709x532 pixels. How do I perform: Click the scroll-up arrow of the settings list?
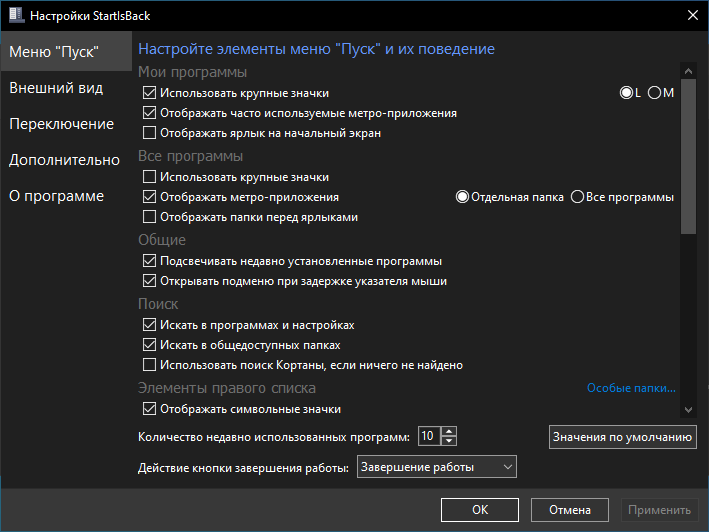coord(688,71)
